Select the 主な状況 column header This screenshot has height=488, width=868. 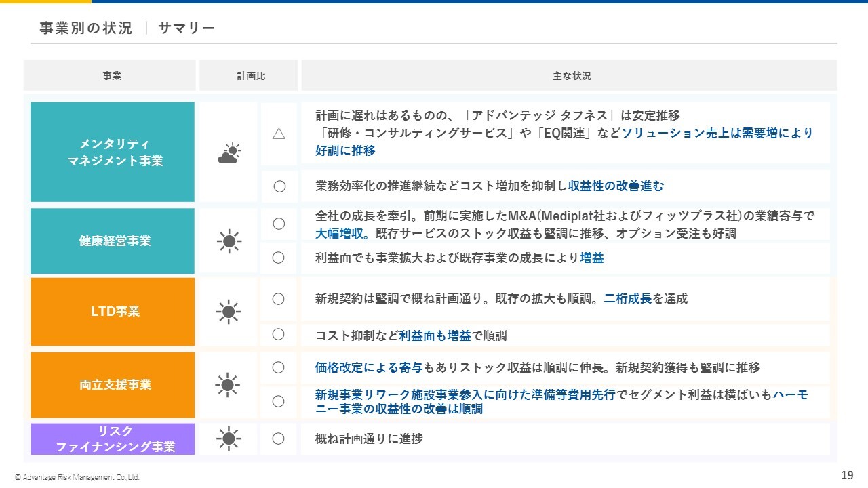[x=571, y=76]
